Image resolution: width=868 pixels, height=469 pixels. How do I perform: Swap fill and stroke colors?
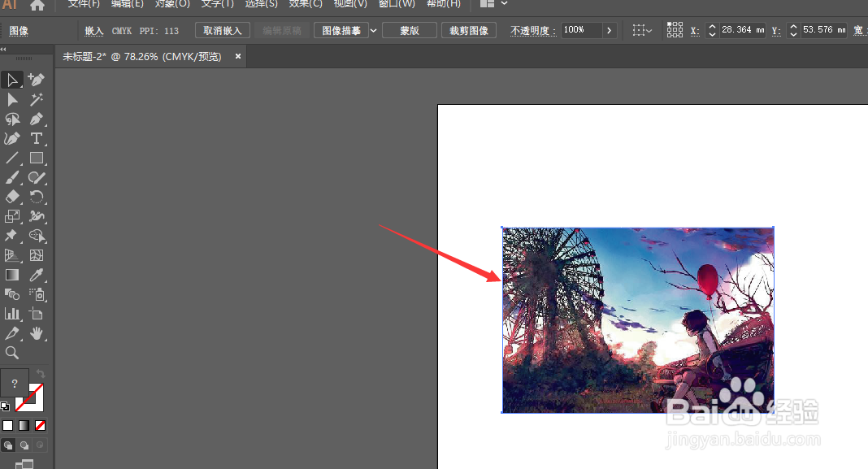41,374
